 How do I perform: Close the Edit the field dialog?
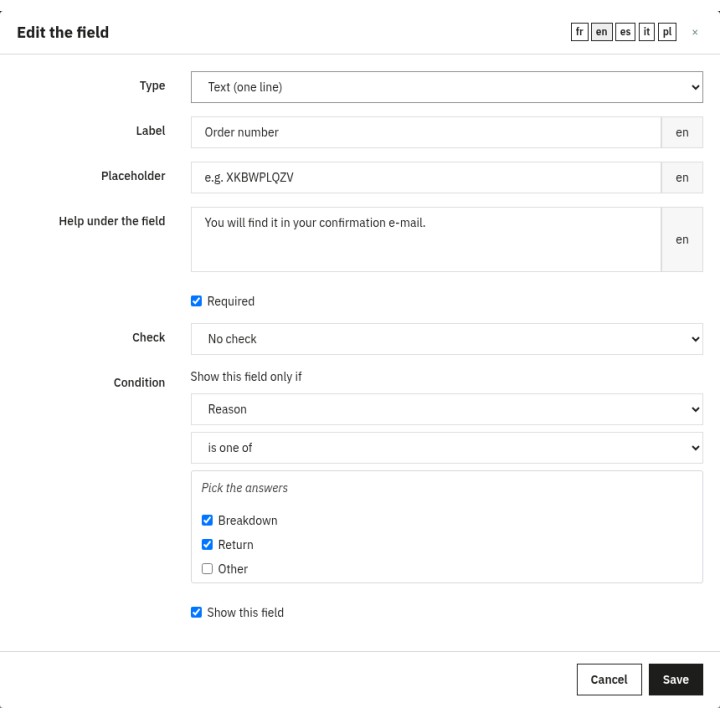695,32
